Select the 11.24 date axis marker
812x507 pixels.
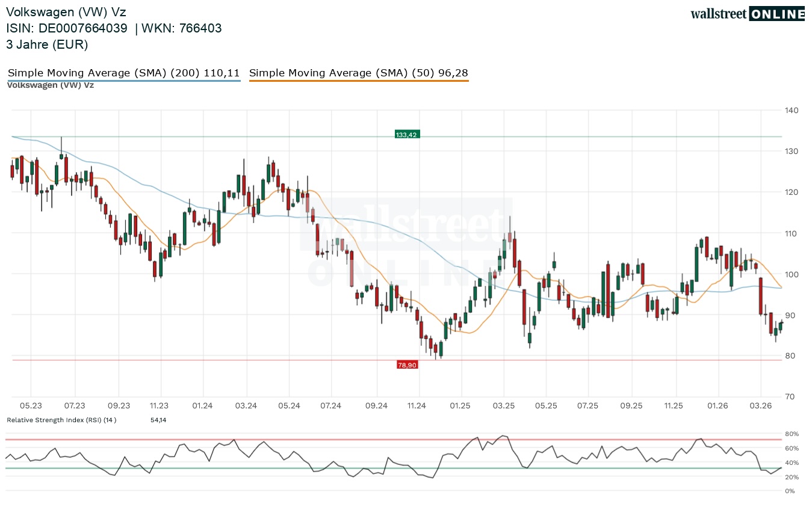coord(417,406)
